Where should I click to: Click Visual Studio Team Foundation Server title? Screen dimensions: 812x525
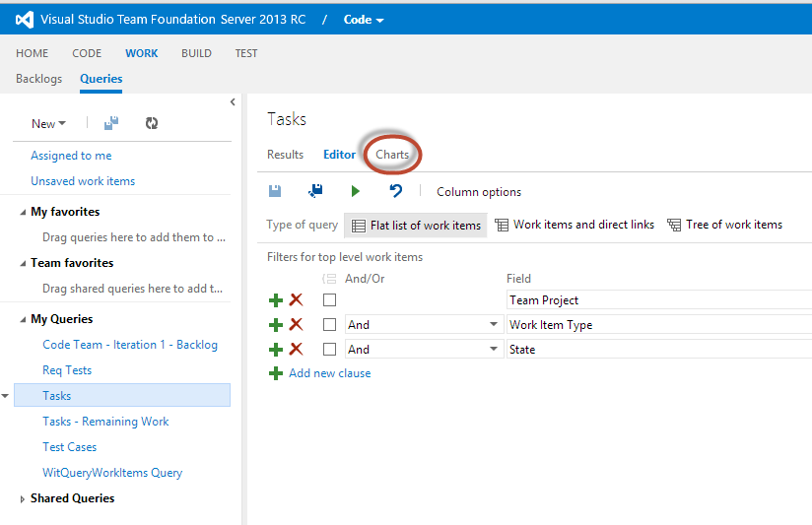click(x=173, y=20)
